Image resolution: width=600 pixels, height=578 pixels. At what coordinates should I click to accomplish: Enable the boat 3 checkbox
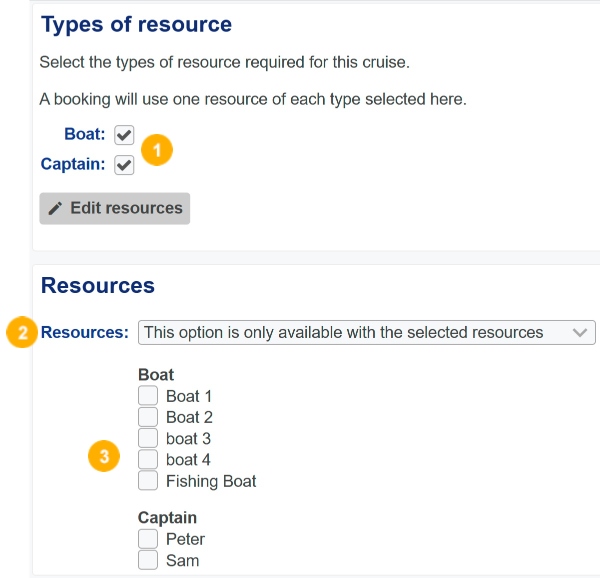pos(148,438)
